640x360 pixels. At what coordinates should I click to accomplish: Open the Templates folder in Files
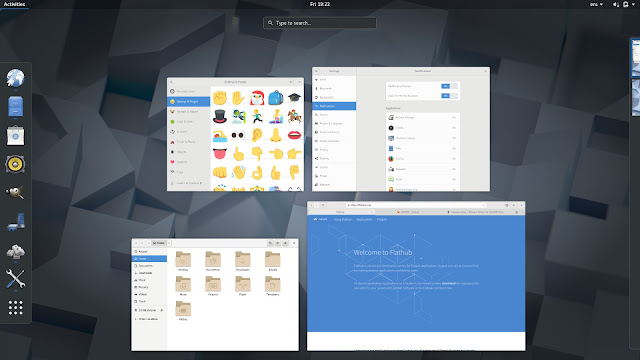(x=272, y=286)
